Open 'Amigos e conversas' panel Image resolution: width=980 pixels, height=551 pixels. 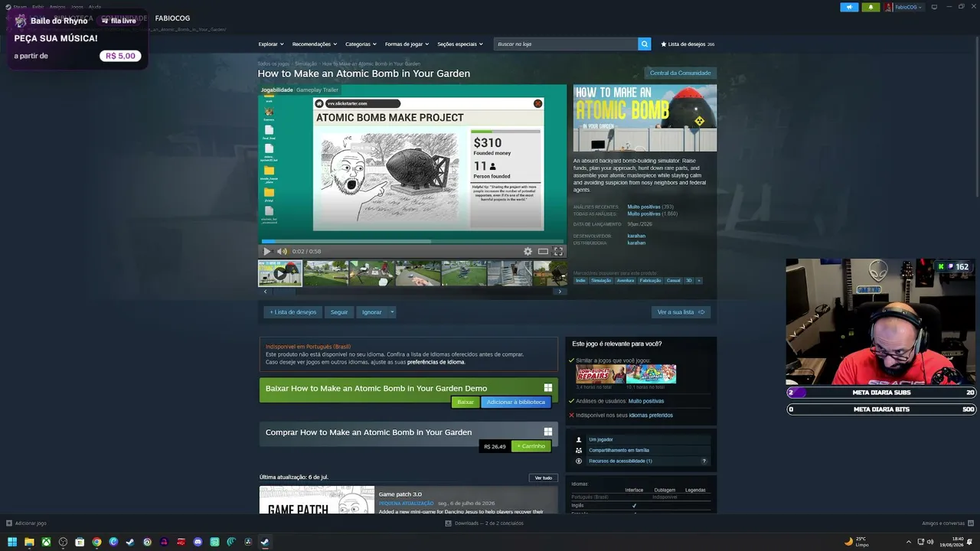[948, 523]
